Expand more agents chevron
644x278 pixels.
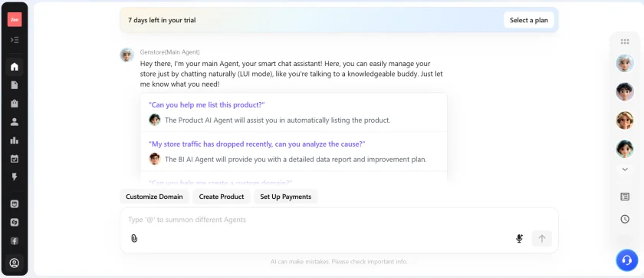coord(625,169)
